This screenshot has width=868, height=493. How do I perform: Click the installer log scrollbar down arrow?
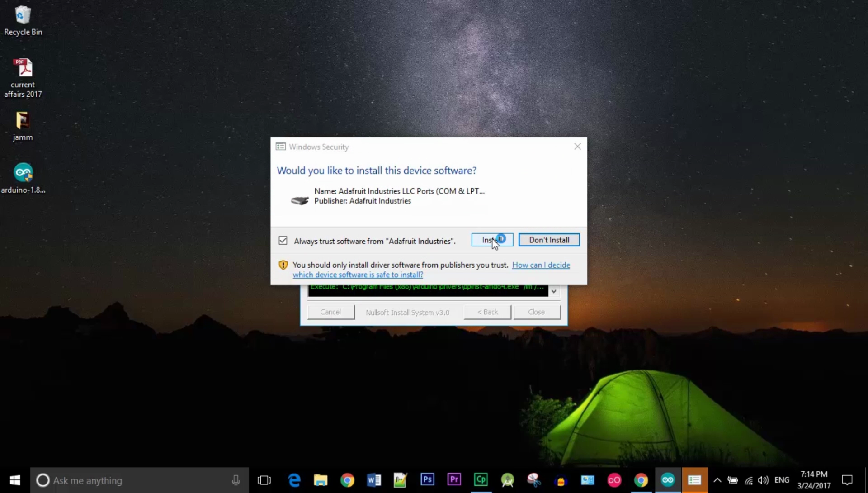554,291
